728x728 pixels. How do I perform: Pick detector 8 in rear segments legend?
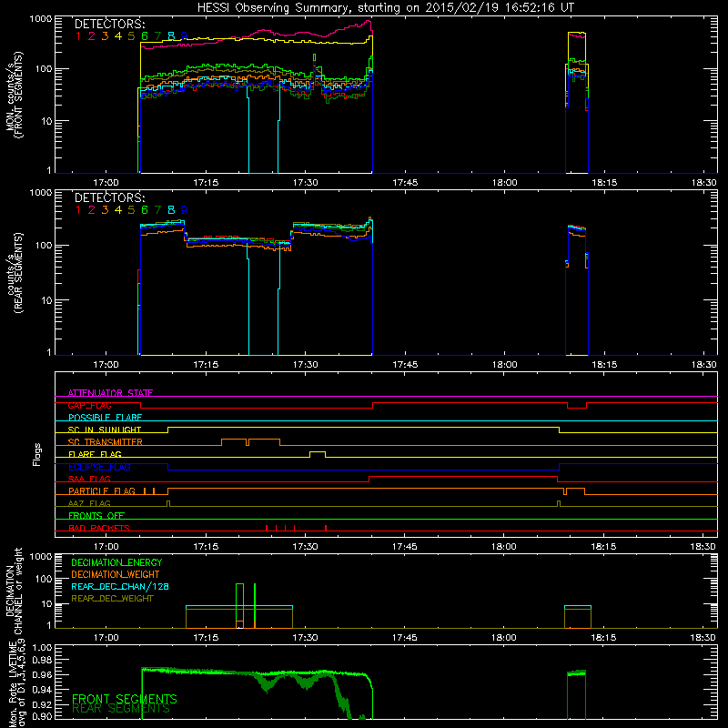coord(171,210)
